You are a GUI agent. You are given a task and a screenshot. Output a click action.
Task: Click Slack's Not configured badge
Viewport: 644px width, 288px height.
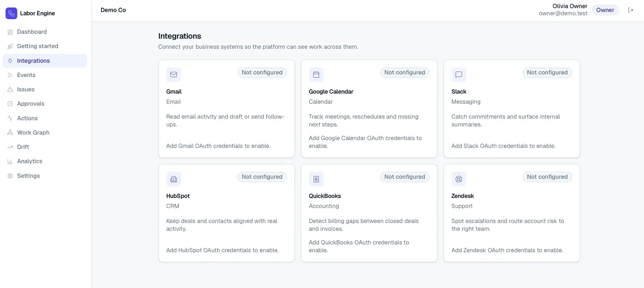click(x=547, y=73)
